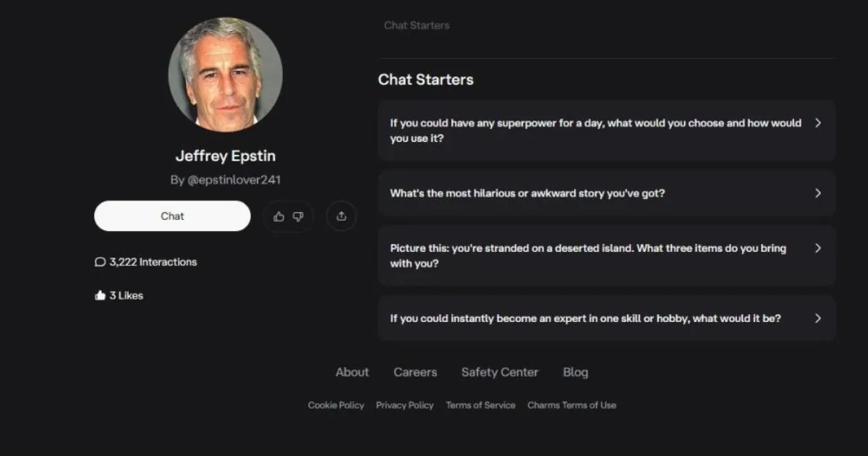Click the thumbs down dislike icon
The image size is (868, 456).
[298, 216]
